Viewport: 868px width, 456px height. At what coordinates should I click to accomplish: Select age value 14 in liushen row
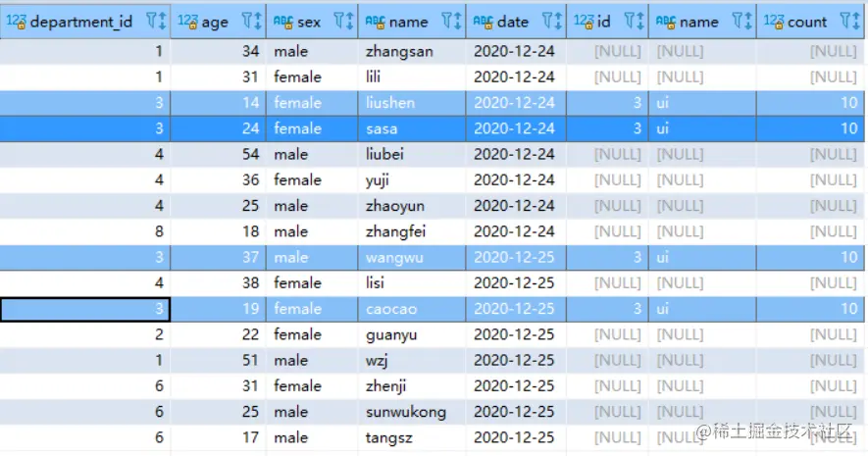pos(218,103)
